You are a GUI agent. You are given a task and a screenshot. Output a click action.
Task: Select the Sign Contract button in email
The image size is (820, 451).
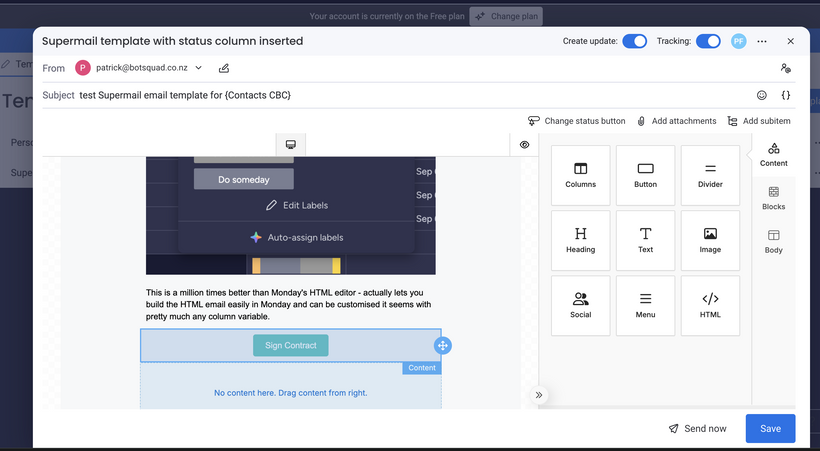tap(291, 345)
